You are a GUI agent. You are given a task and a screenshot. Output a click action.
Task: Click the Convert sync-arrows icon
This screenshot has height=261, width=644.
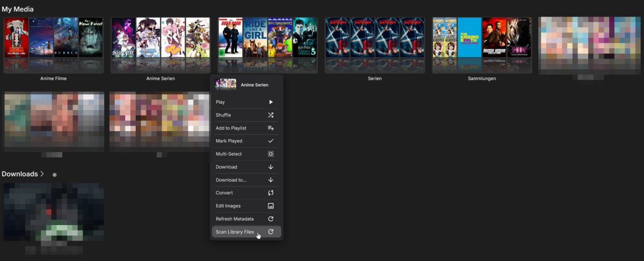tap(271, 193)
